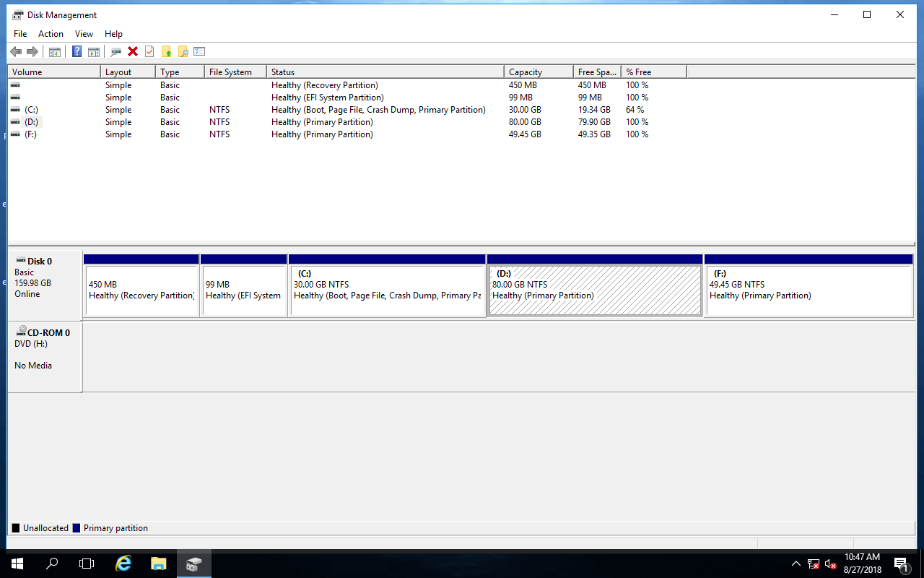Open the View menu
924x578 pixels.
point(84,34)
